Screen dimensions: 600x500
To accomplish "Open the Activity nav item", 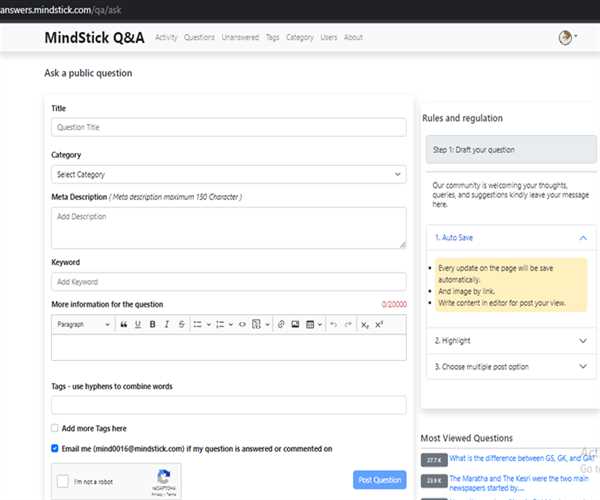I will coord(166,37).
